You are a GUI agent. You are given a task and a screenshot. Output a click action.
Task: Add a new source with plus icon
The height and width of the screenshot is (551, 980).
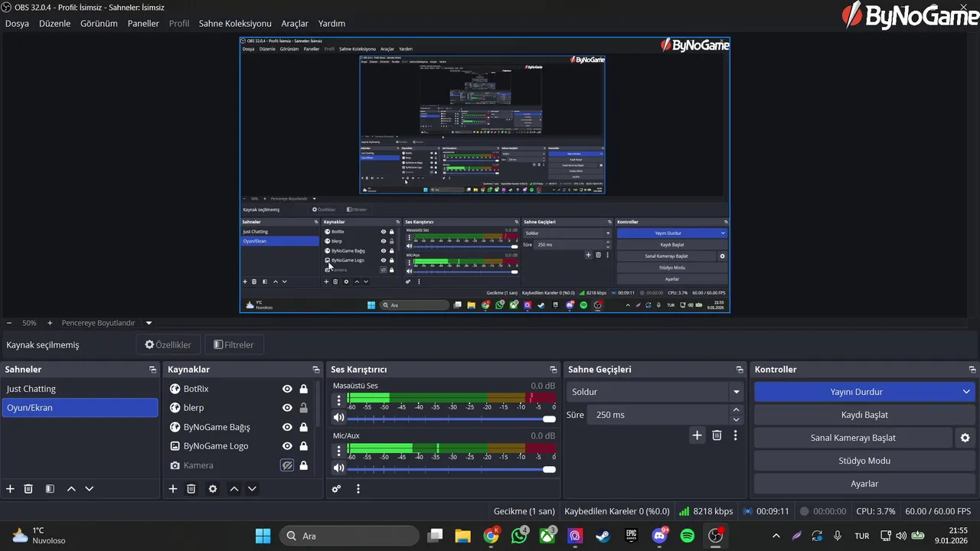point(173,489)
